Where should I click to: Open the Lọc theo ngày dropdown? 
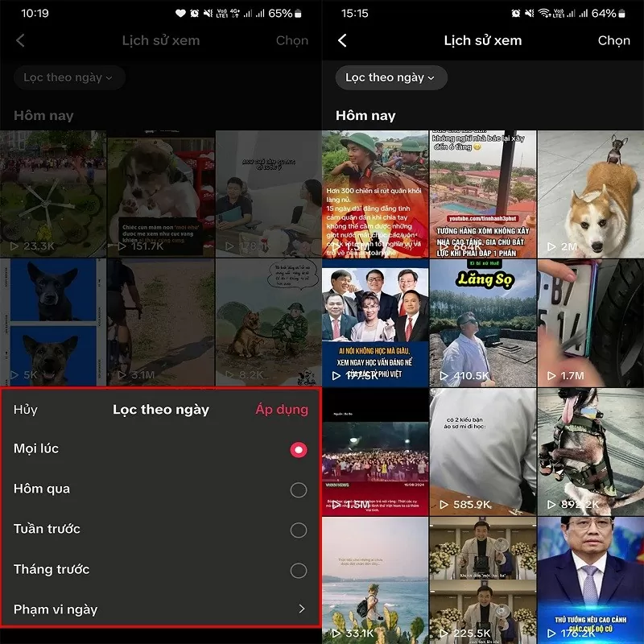[x=69, y=78]
